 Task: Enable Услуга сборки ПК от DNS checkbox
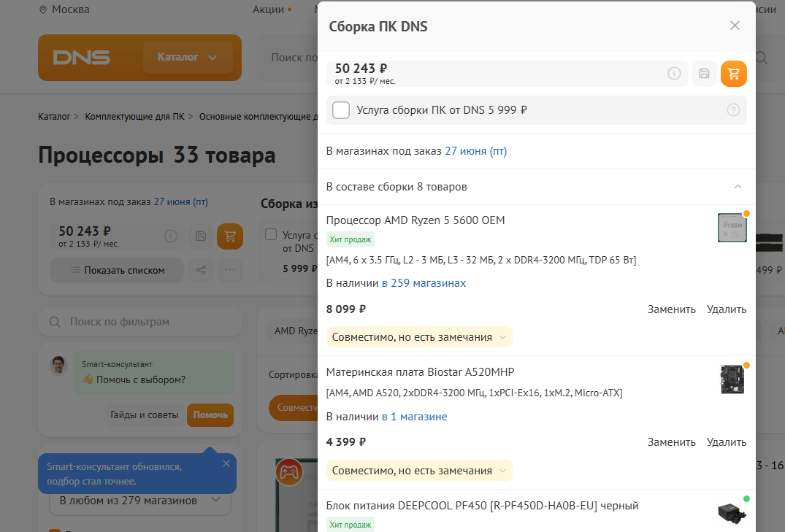[341, 110]
